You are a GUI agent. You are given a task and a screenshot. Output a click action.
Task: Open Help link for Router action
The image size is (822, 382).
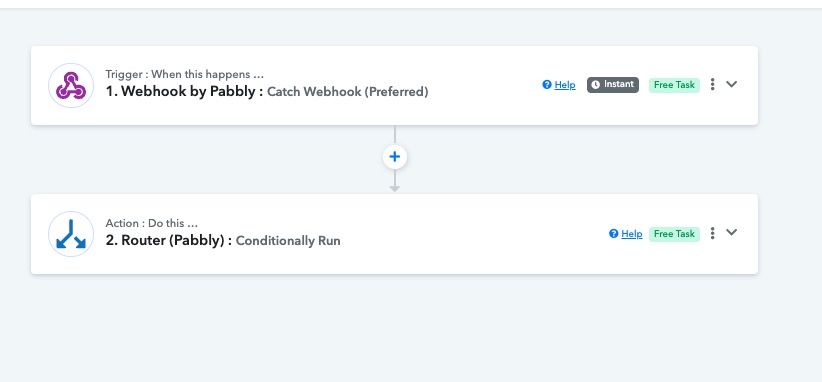coord(631,234)
